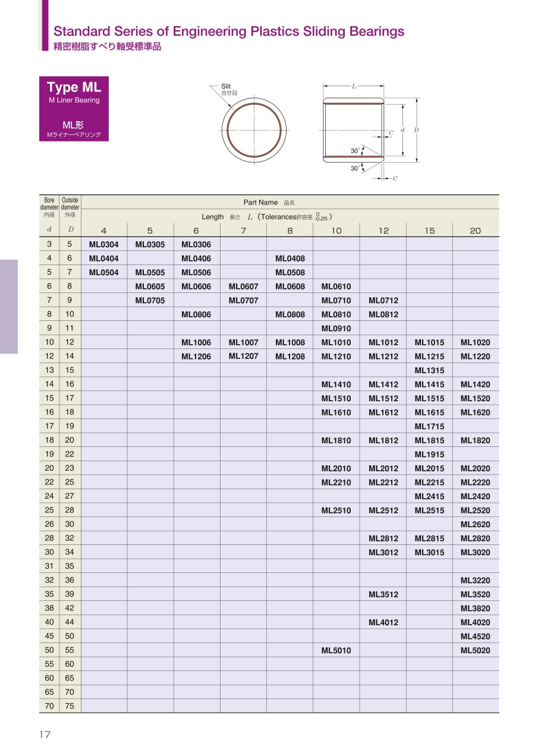Viewport: 535px width, 756px height.
Task: Select part name ML2620
Action: pyautogui.click(x=475, y=524)
